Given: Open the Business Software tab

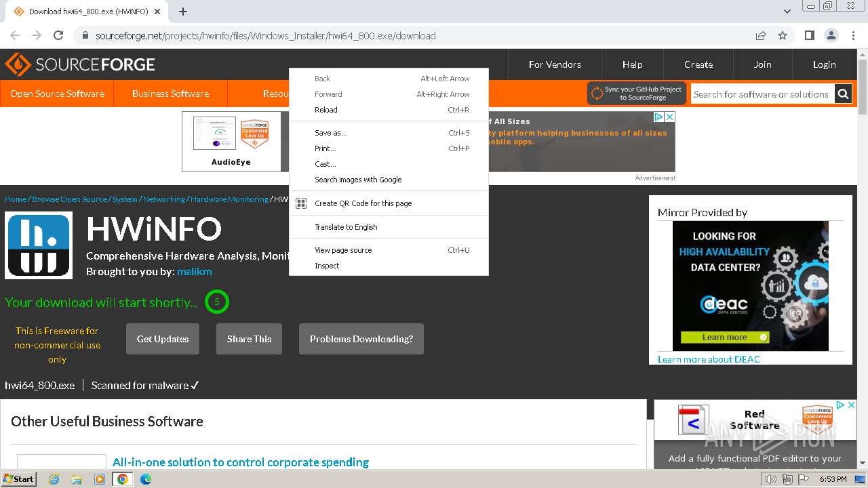Looking at the screenshot, I should click(x=170, y=94).
